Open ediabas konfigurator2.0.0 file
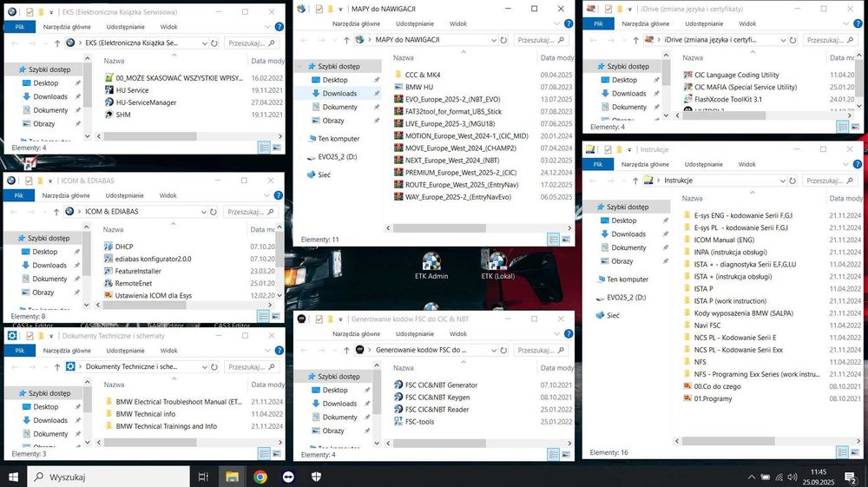This screenshot has width=868, height=487. click(153, 259)
